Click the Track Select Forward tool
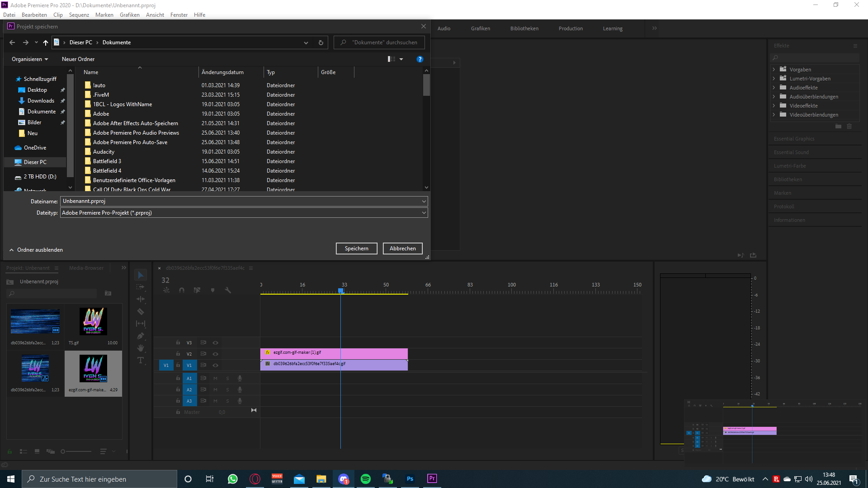 [141, 287]
